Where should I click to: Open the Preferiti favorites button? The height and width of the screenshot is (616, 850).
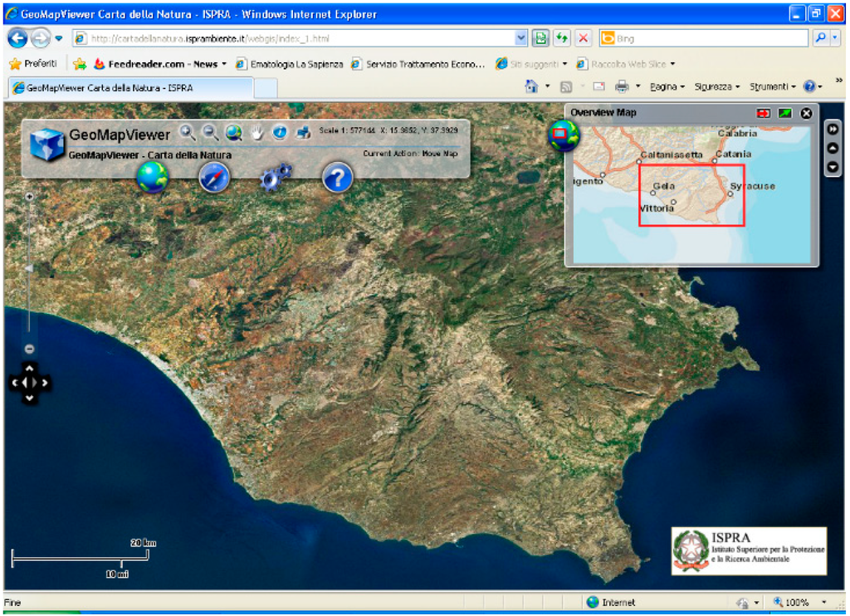(x=33, y=64)
